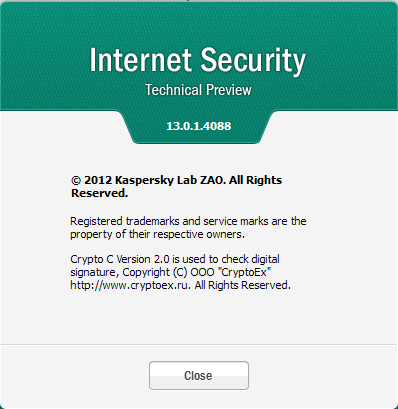Image resolution: width=398 pixels, height=409 pixels.
Task: Click the quoted "CryptoEx" name
Action: (244, 272)
